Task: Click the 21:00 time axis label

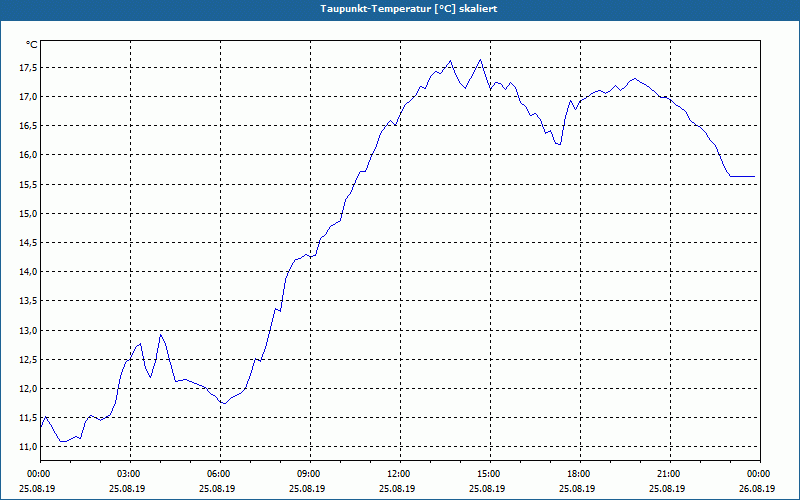Action: (670, 474)
